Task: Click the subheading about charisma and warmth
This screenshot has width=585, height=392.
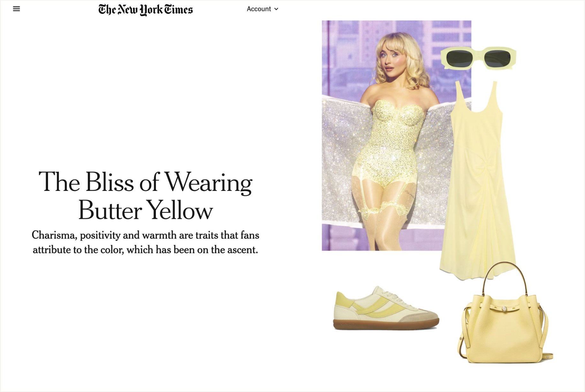Action: [x=146, y=242]
